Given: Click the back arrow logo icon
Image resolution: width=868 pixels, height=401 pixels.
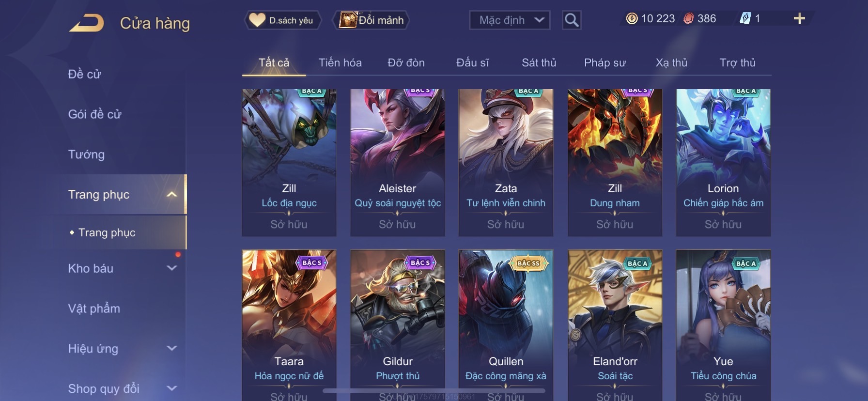Looking at the screenshot, I should click(x=86, y=23).
